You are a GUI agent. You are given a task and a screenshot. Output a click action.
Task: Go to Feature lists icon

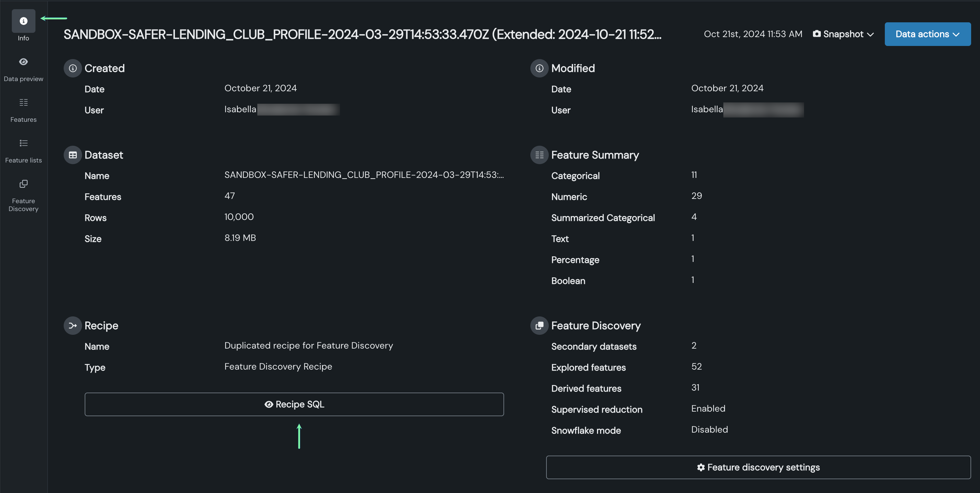(23, 143)
